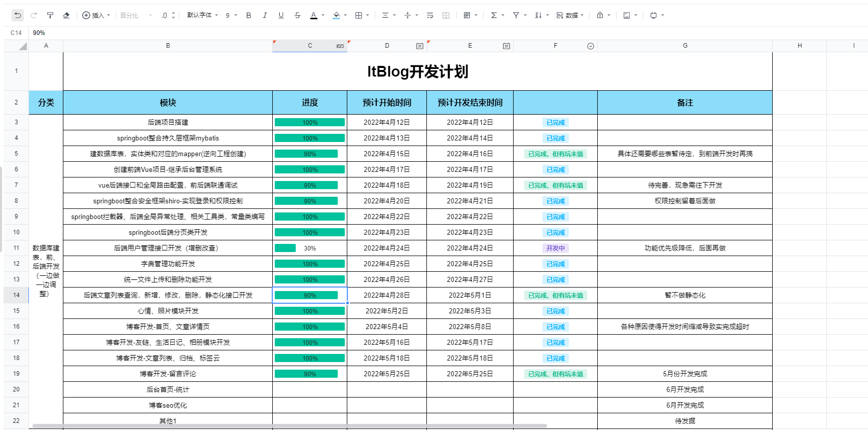
Task: Click the progress bar type icon in column C header
Action: point(340,46)
